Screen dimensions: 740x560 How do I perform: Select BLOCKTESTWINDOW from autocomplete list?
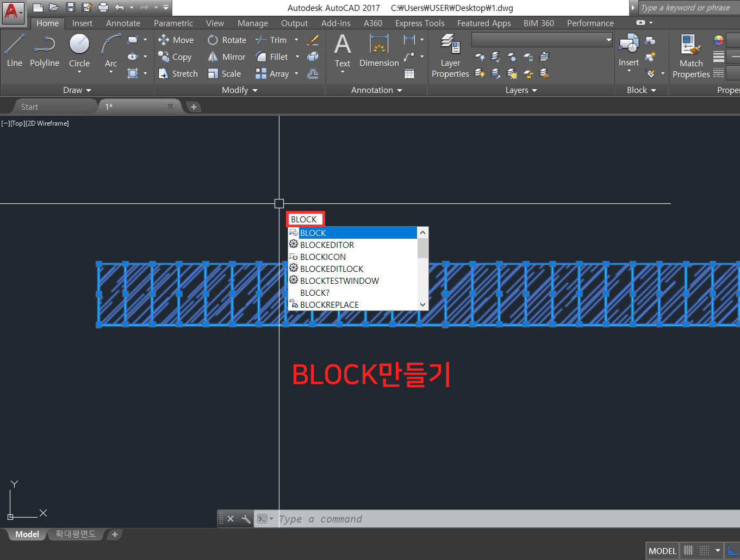coord(352,281)
